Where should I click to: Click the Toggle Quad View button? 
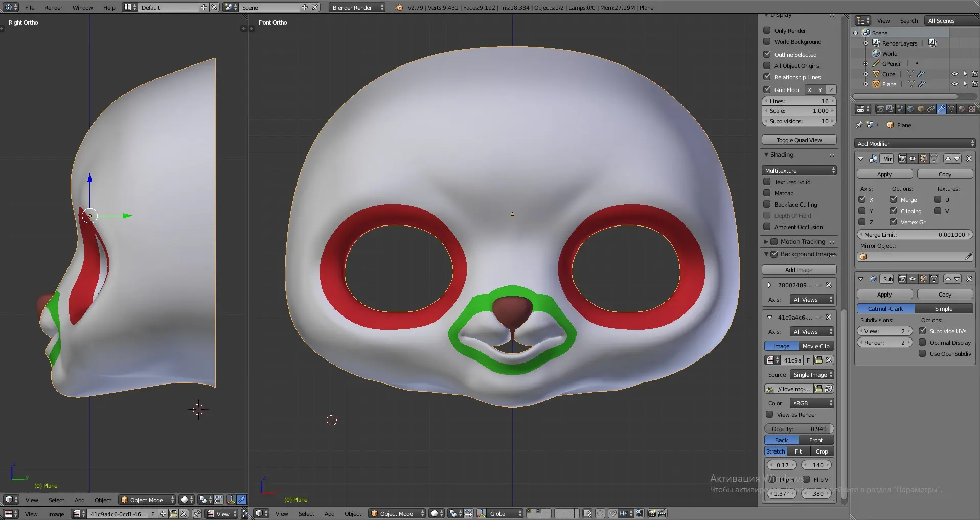coord(799,140)
